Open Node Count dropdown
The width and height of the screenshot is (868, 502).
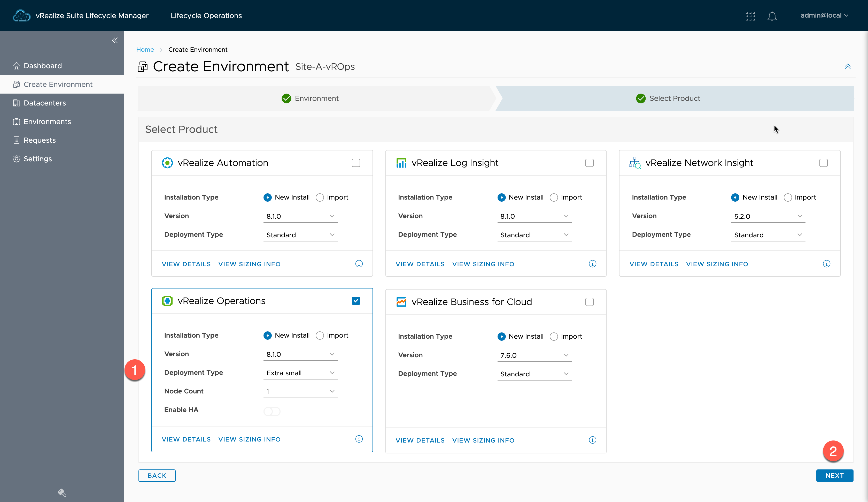point(300,391)
